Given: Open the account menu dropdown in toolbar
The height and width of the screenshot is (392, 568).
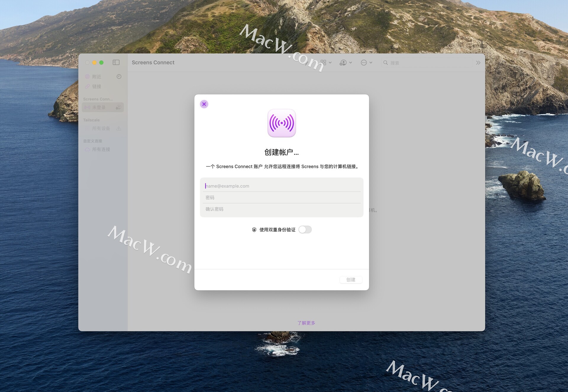Looking at the screenshot, I should 346,63.
